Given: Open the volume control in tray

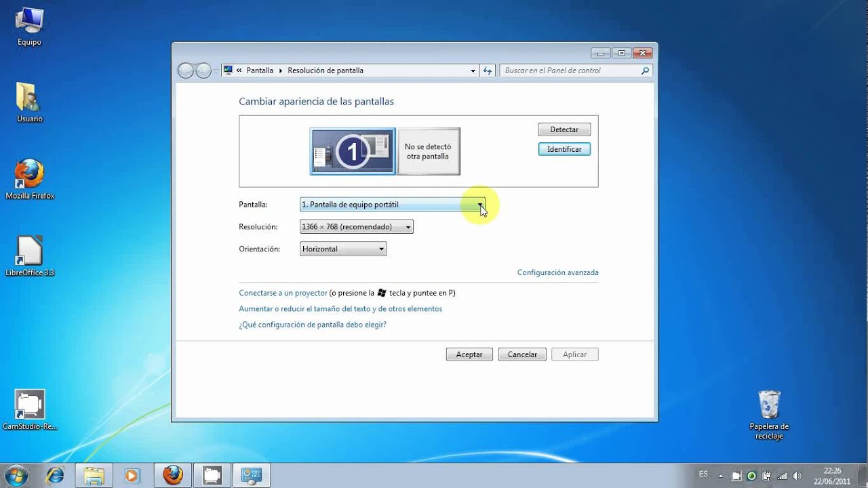Looking at the screenshot, I should (796, 476).
